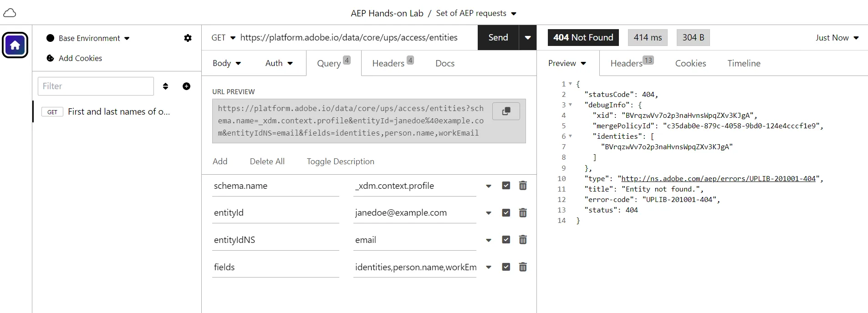Open the Docs tab
Viewport: 868px width, 313px height.
point(445,63)
